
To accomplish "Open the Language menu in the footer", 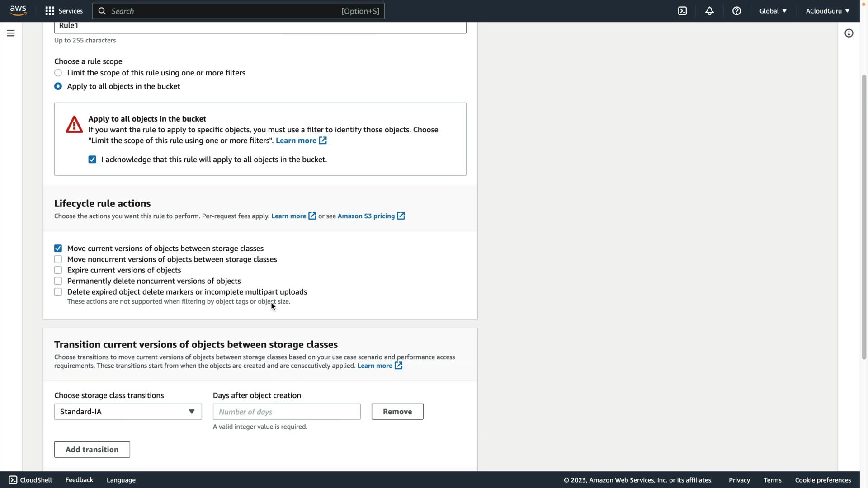I will pyautogui.click(x=121, y=480).
